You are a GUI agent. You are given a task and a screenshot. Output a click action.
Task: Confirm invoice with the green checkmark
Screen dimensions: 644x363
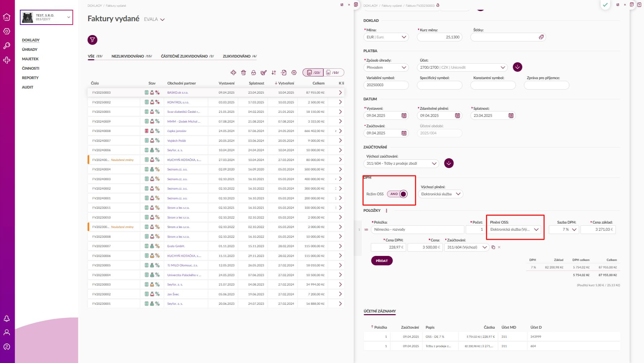pyautogui.click(x=605, y=5)
